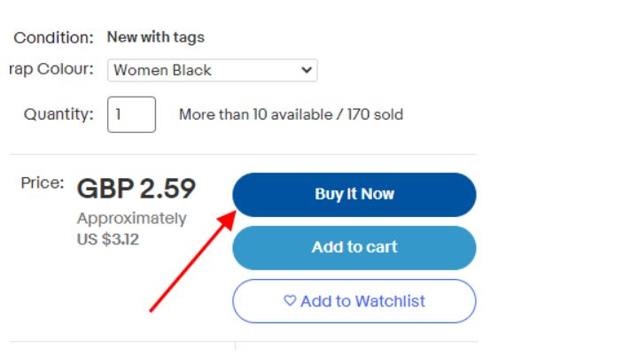Click the heart icon in Watchlist button
The height and width of the screenshot is (364, 623).
click(290, 302)
